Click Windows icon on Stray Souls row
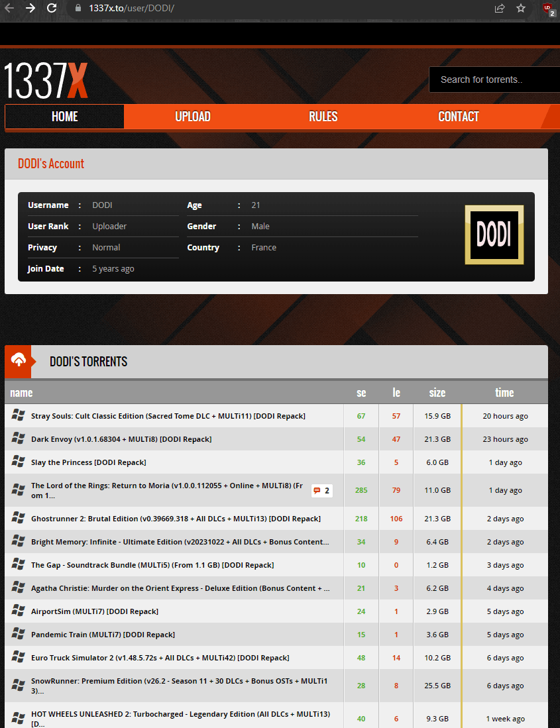The height and width of the screenshot is (728, 560). coord(18,415)
